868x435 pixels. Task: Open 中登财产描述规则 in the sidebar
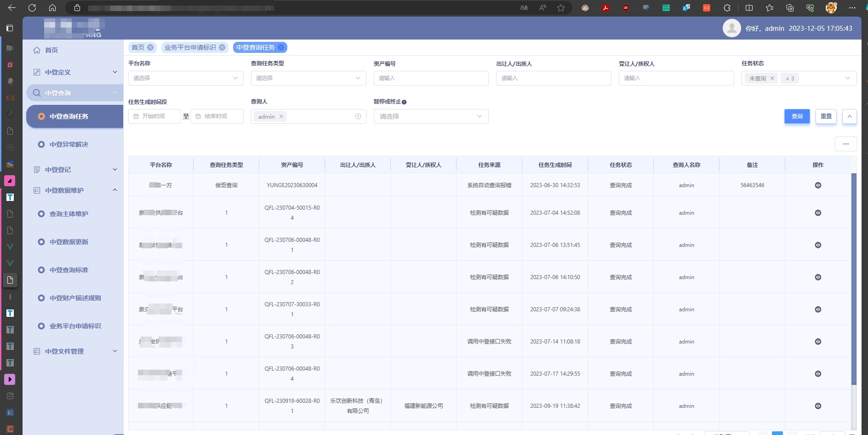click(75, 298)
